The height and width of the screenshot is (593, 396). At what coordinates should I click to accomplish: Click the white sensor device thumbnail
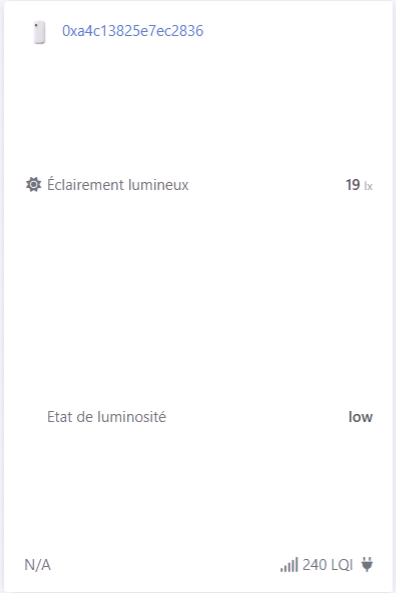pyautogui.click(x=39, y=33)
